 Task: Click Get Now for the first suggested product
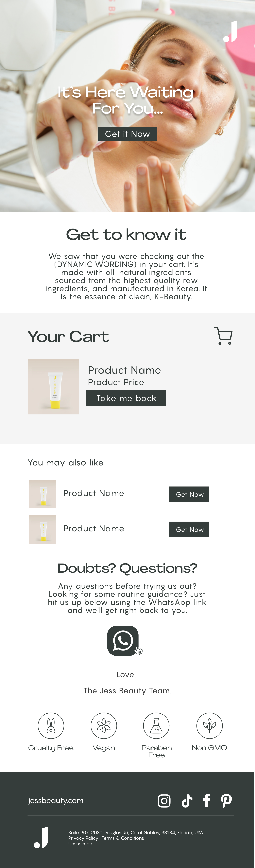(x=189, y=494)
